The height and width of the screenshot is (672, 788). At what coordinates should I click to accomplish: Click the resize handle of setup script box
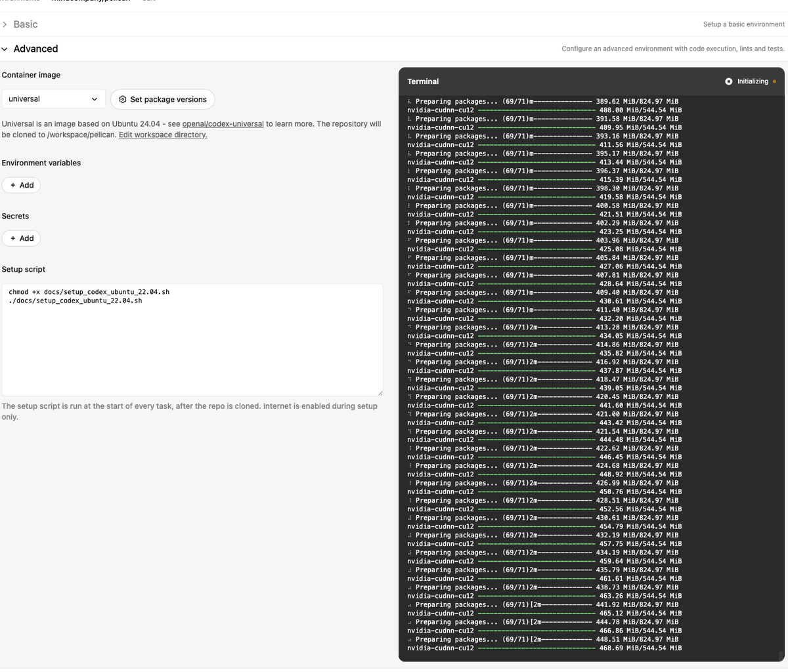(380, 392)
